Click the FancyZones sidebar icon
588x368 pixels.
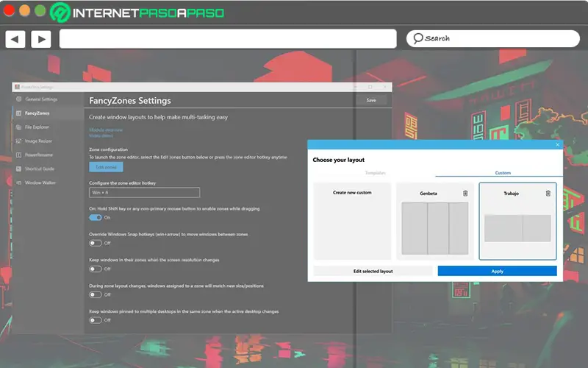(x=19, y=113)
